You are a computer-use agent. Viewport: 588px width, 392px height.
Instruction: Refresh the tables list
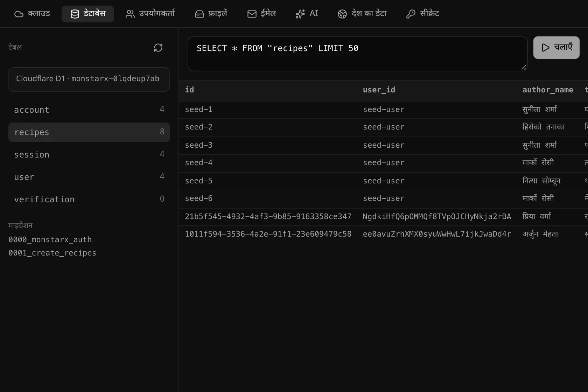[158, 48]
